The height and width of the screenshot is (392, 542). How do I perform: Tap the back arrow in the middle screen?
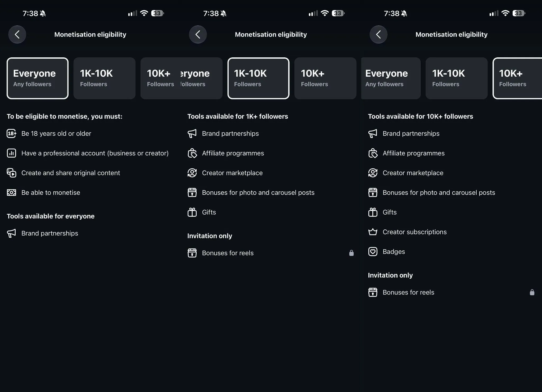coord(198,34)
